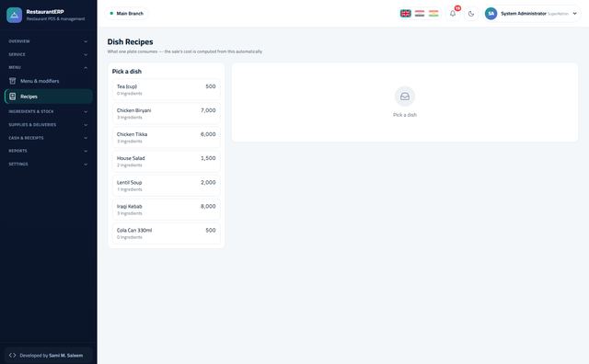
Task: Select the red-yellow-green flag language
Action: [x=433, y=14]
